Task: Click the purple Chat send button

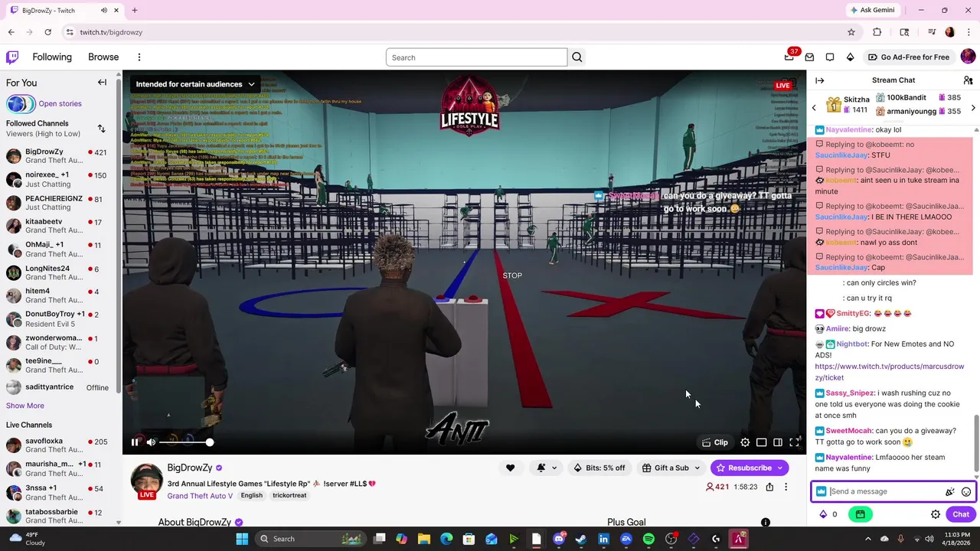Action: (x=961, y=514)
